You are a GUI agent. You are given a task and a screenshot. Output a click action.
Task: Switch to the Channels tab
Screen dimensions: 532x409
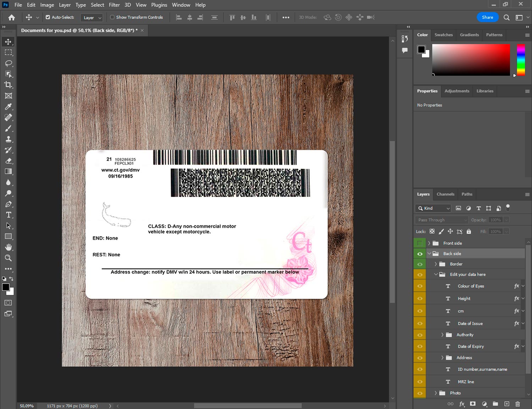(445, 194)
